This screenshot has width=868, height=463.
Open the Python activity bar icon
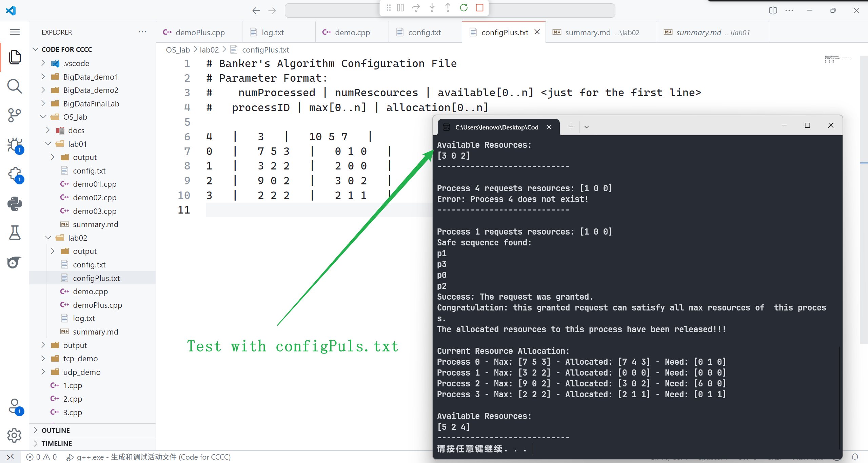pos(14,204)
